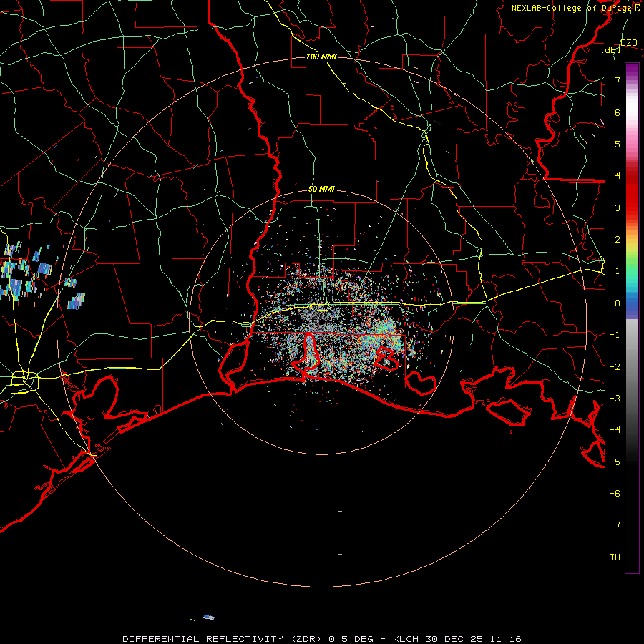Click the "-1" value on the color scale
644x644 pixels.
point(615,335)
